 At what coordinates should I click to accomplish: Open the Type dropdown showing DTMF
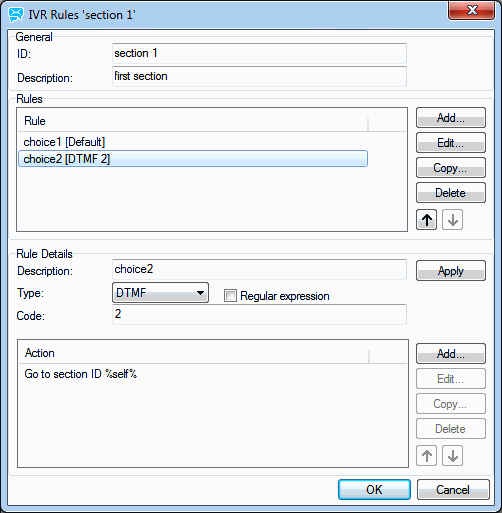[x=160, y=293]
